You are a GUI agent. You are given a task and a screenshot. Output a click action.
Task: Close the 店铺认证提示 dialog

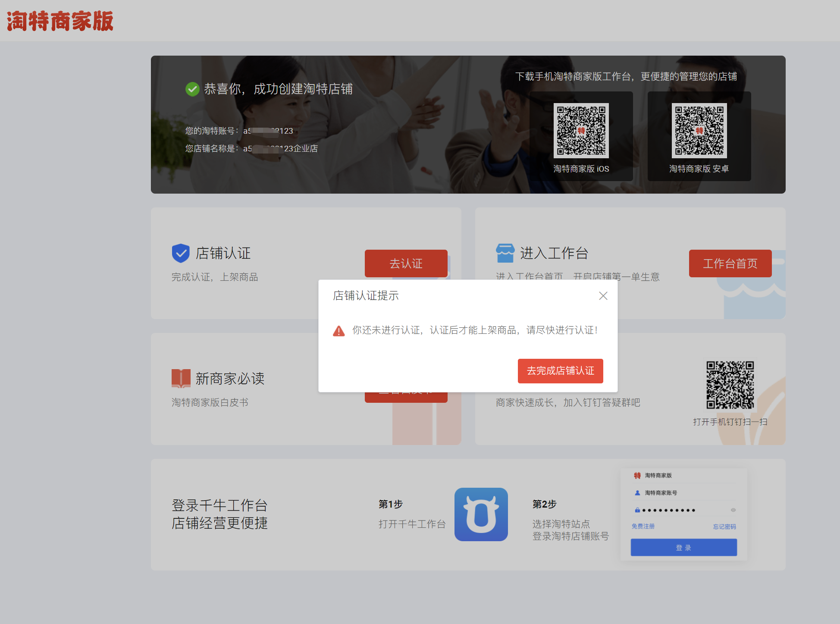pyautogui.click(x=603, y=296)
